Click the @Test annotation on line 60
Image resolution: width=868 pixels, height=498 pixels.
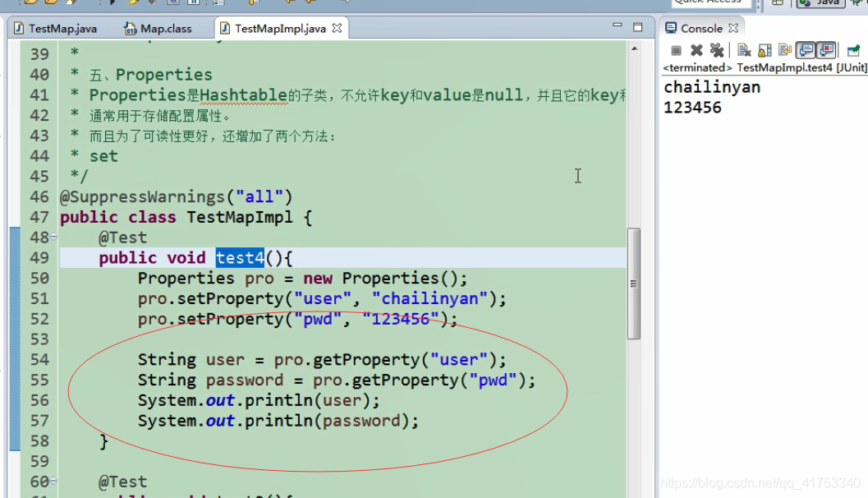(123, 482)
